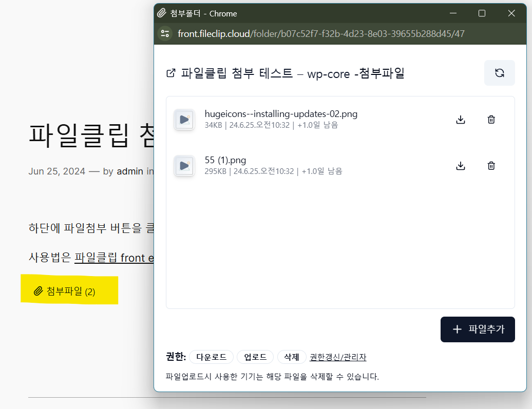532x409 pixels.
Task: Open folder in new tab via external link icon
Action: pyautogui.click(x=170, y=73)
